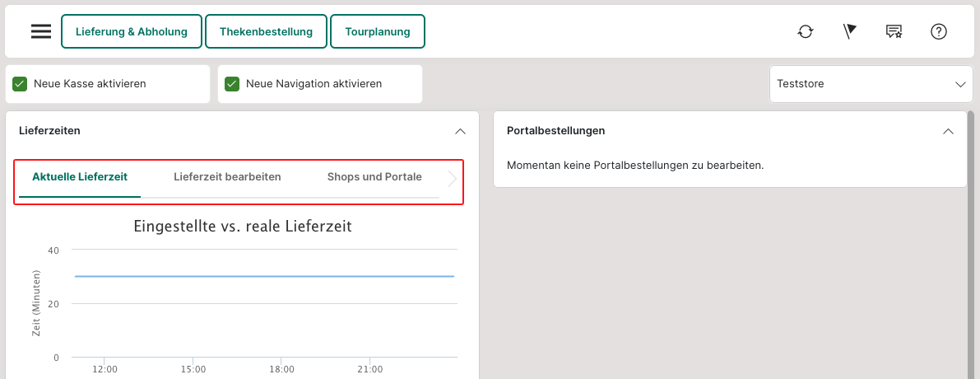980x379 pixels.
Task: Open the hamburger main menu
Action: pos(41,31)
